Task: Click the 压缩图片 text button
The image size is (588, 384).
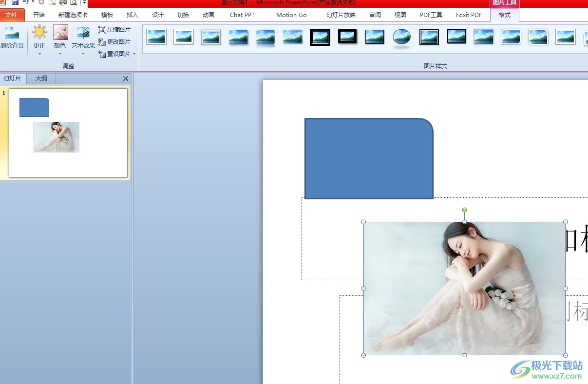Action: point(119,30)
